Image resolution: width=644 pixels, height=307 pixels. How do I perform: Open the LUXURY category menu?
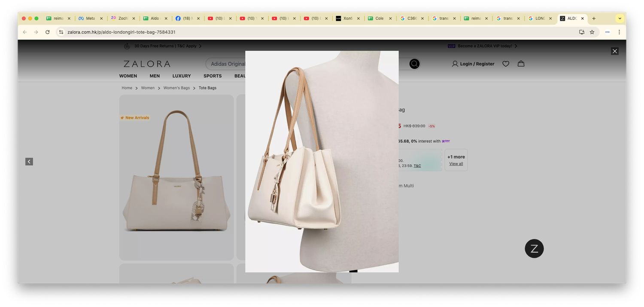(x=182, y=76)
